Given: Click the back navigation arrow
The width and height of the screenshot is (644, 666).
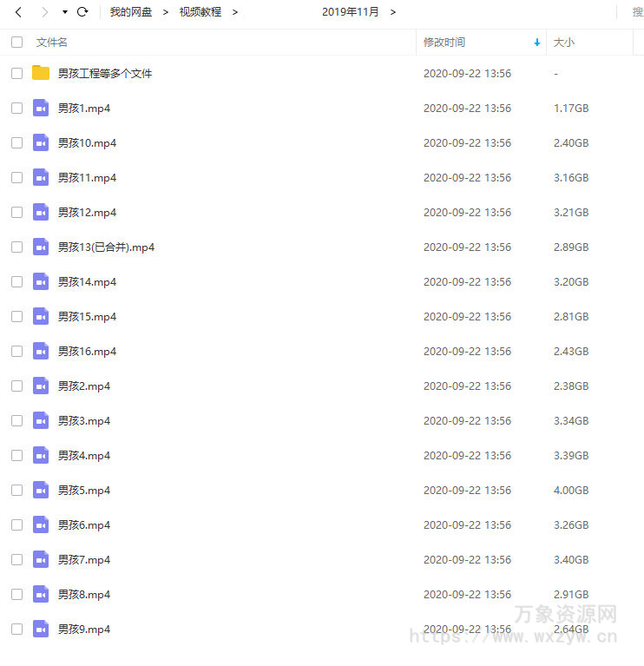Looking at the screenshot, I should click(x=18, y=12).
